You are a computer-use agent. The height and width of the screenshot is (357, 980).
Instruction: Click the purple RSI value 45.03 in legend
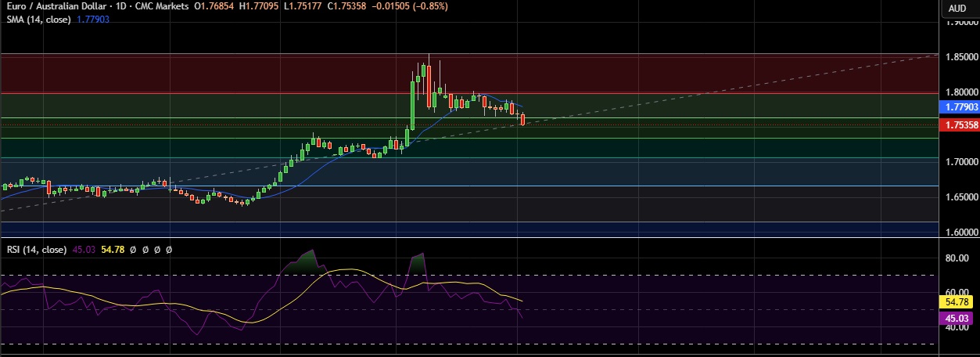point(84,250)
